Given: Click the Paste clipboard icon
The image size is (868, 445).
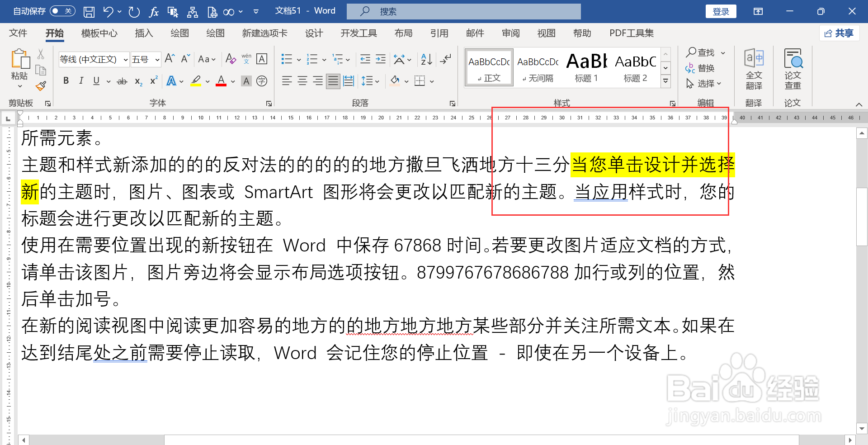Looking at the screenshot, I should pos(20,60).
